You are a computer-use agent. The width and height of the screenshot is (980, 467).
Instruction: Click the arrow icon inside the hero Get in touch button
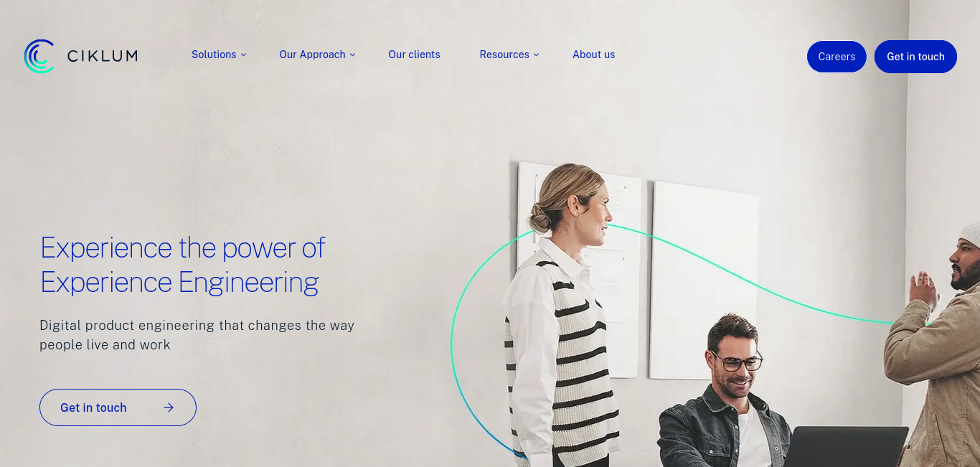pos(169,407)
